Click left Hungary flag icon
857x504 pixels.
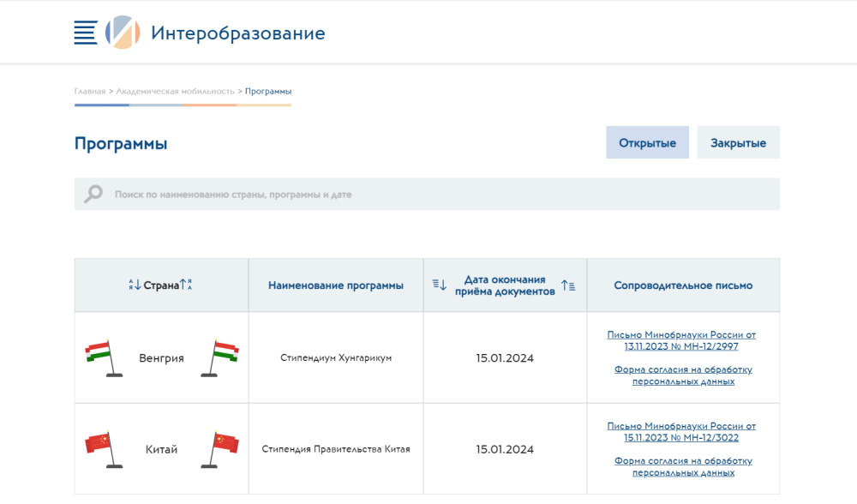point(101,357)
